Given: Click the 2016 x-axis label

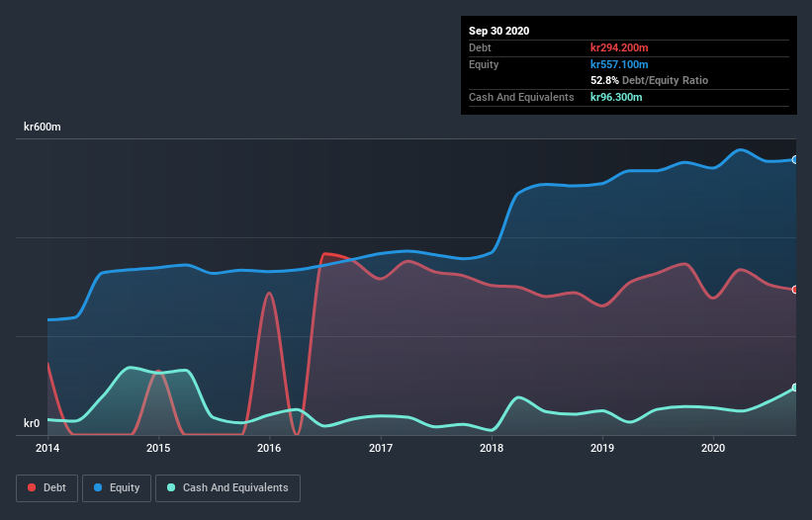Looking at the screenshot, I should [269, 448].
